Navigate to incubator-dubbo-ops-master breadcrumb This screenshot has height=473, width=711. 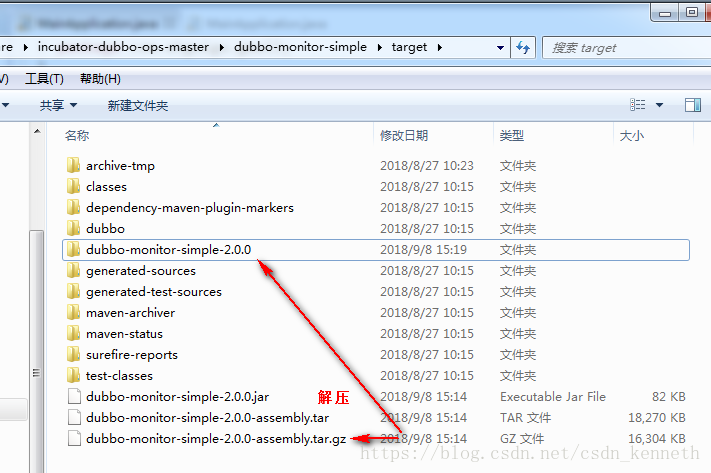123,47
